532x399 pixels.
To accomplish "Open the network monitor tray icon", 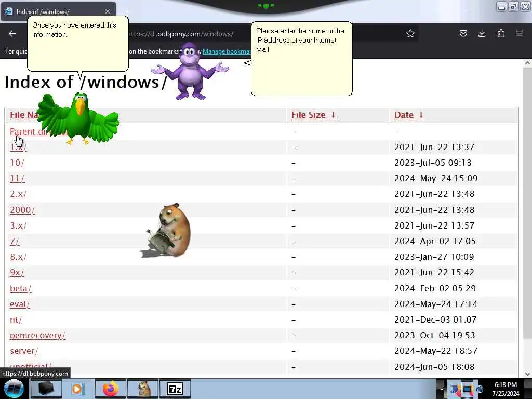I will click(468, 389).
